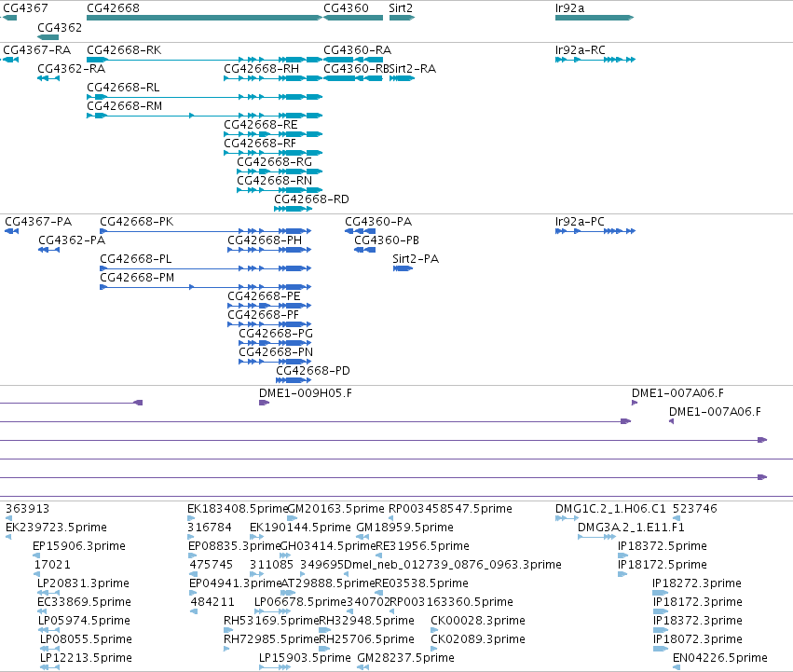
Task: Select EST EC33869.5prime
Action: click(x=85, y=602)
